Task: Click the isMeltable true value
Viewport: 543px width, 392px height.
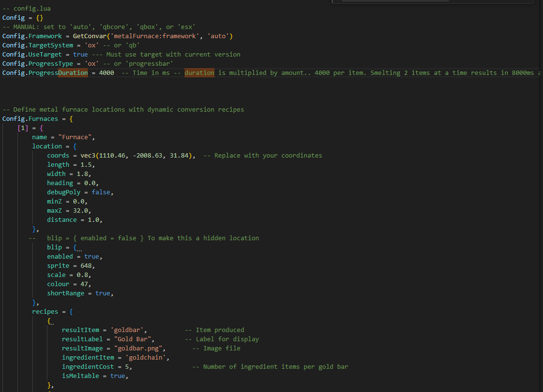Action: (x=118, y=376)
